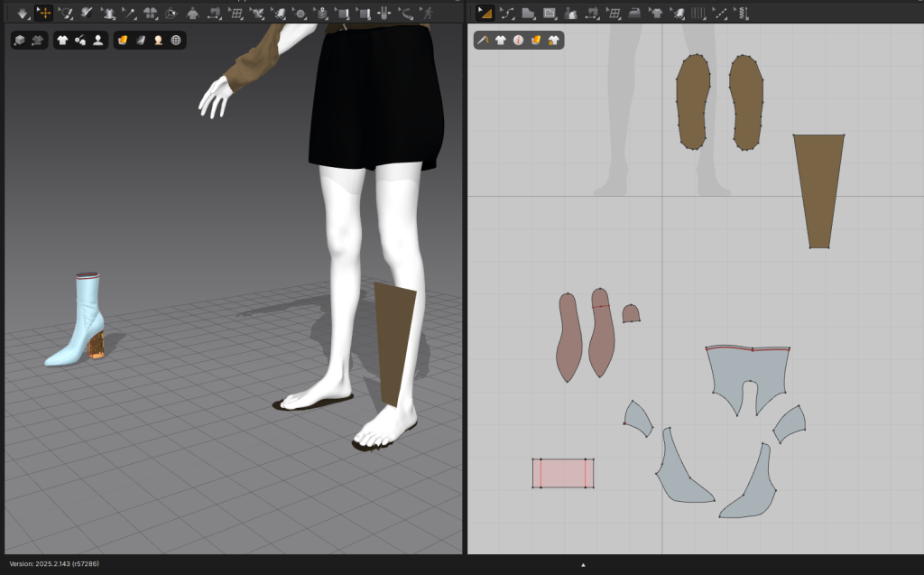Click the Button tool in 3D toolbar

coord(300,14)
